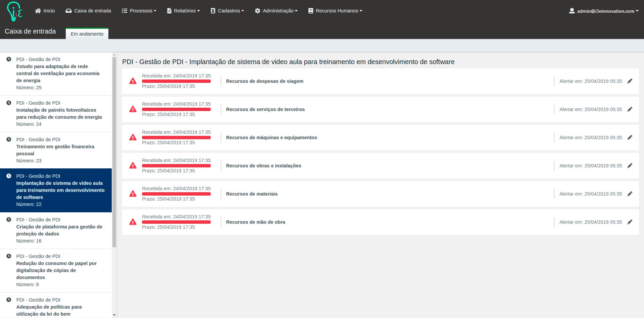Open the Relatórios dropdown menu

tap(183, 11)
